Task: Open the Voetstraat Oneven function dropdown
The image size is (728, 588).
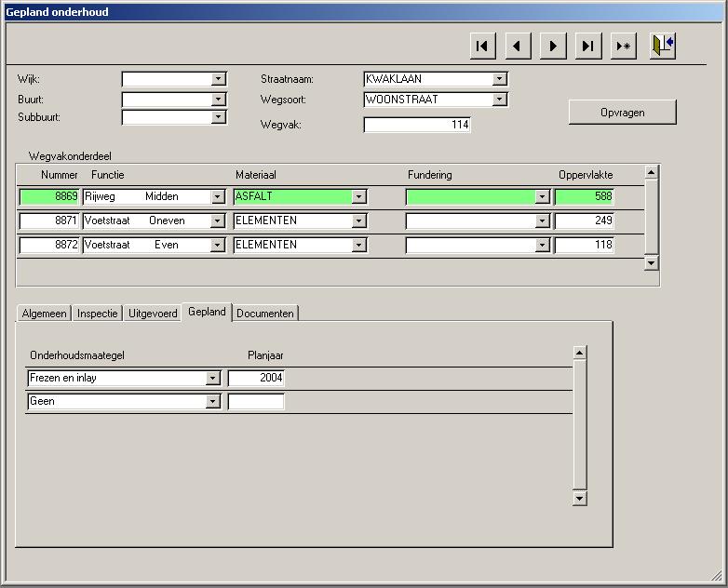Action: coord(217,220)
